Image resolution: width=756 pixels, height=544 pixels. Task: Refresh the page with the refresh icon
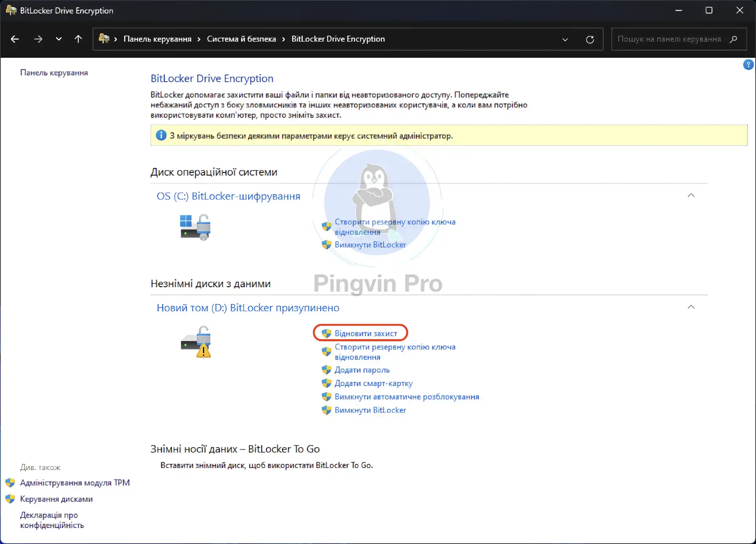pyautogui.click(x=590, y=39)
